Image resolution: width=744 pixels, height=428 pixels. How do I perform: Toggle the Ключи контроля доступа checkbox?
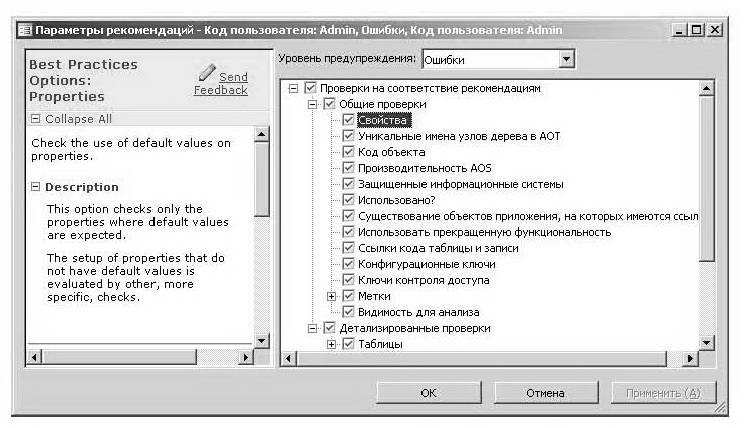coord(349,280)
